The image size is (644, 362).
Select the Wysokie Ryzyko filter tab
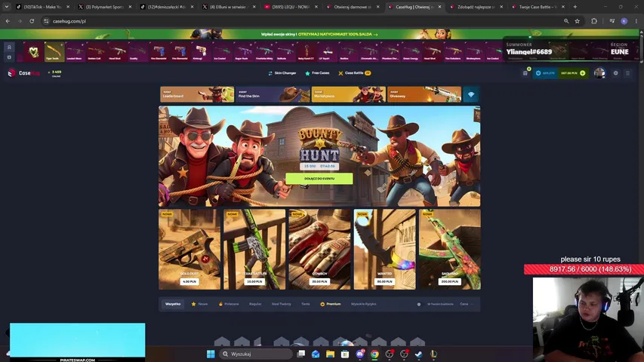(363, 304)
